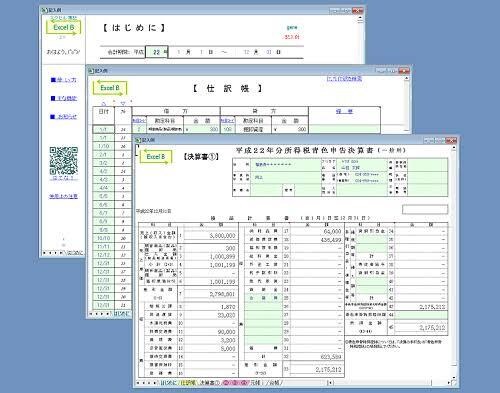
Task: Open the 使い方 link in the はじめに sidebar
Action: (x=64, y=80)
